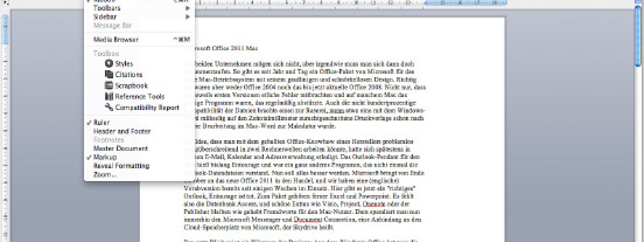Toggle the checked Ruler option off
The width and height of the screenshot is (644, 242).
coord(139,123)
